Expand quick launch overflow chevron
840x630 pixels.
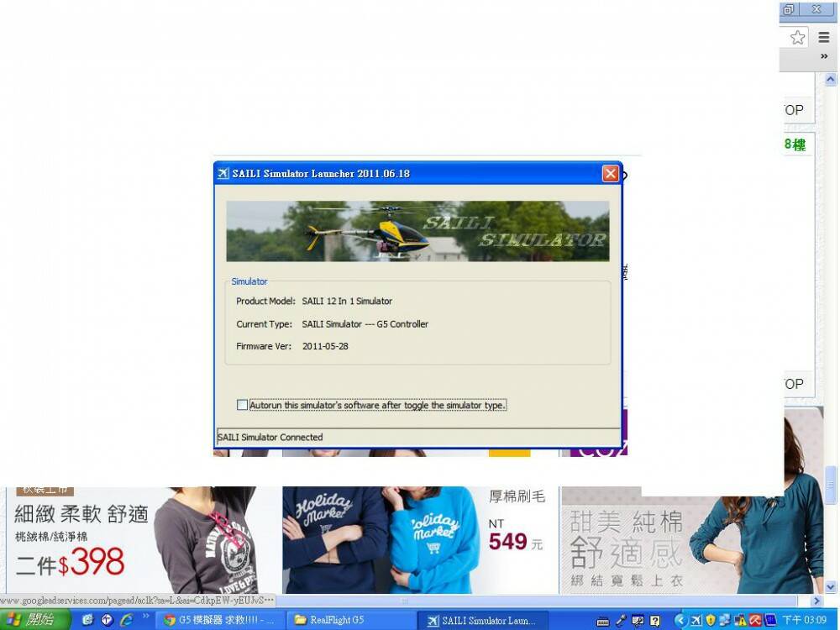coord(145,617)
